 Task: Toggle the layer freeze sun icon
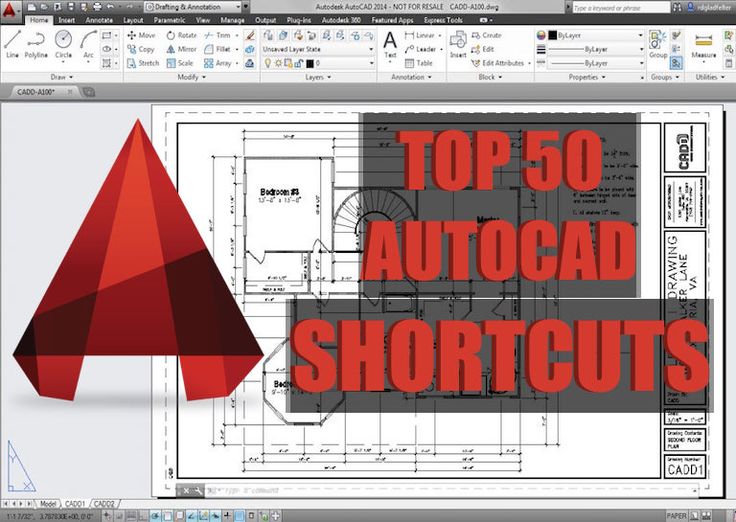click(278, 63)
